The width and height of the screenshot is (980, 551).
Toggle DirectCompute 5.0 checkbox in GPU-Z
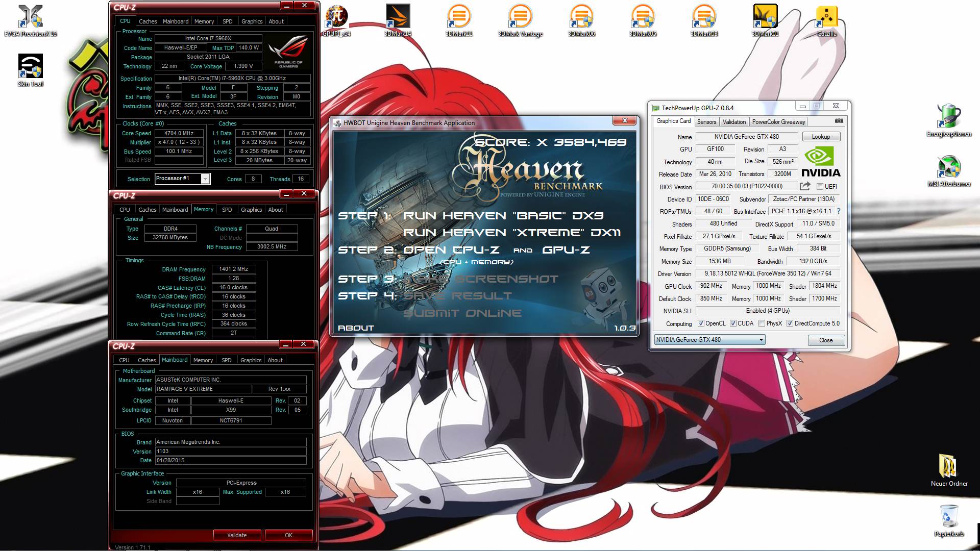click(x=790, y=323)
